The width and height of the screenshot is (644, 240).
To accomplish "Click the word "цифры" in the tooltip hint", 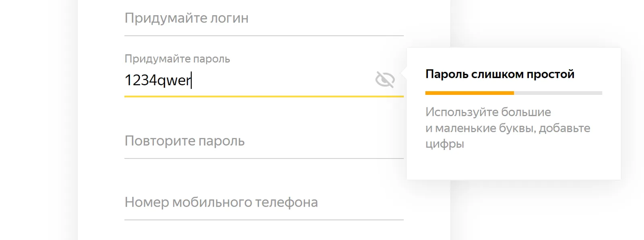I will pos(445,144).
